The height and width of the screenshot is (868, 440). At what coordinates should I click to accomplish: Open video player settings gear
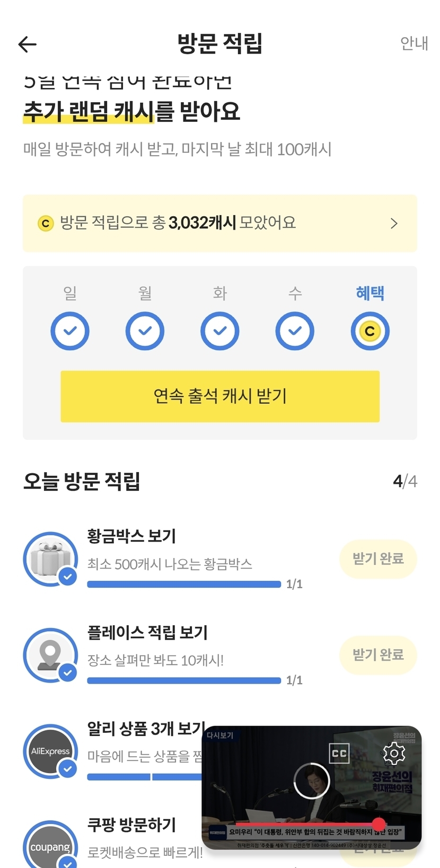pos(394,753)
